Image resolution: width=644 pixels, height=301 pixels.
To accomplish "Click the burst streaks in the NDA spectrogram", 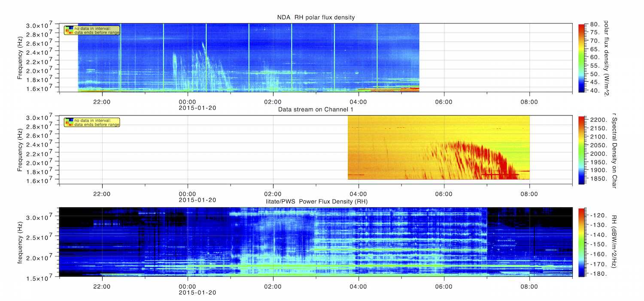I will click(x=202, y=69).
